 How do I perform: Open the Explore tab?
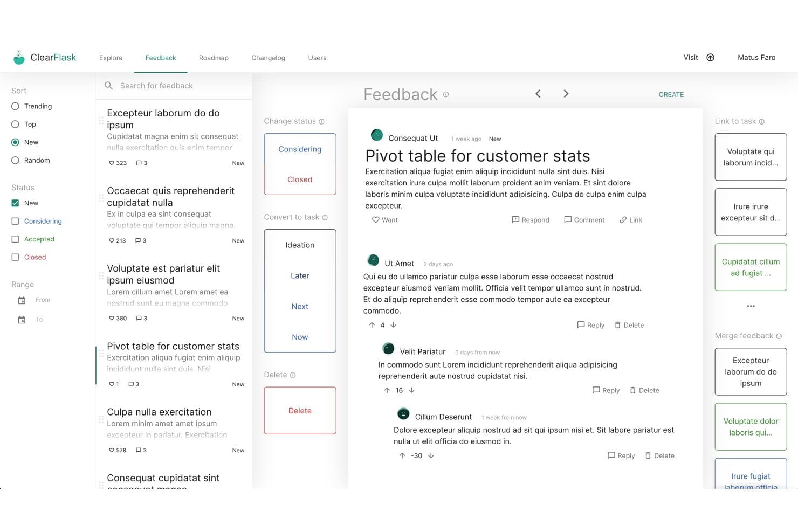(111, 58)
